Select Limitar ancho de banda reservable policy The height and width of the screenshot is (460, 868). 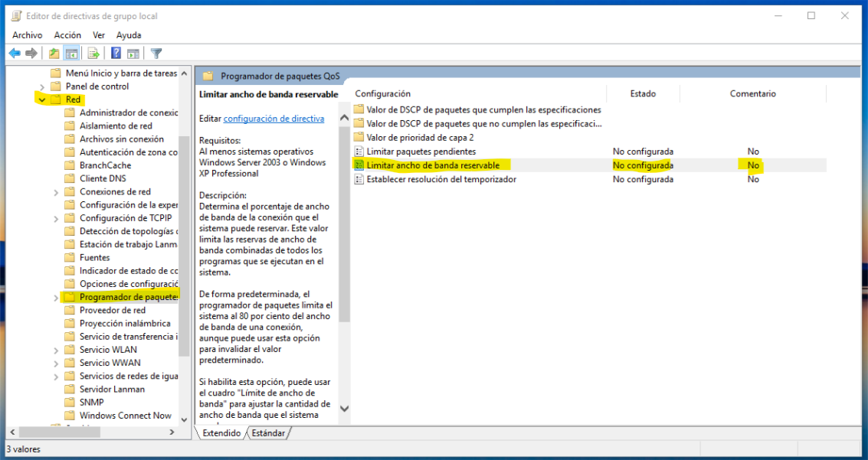click(x=433, y=165)
